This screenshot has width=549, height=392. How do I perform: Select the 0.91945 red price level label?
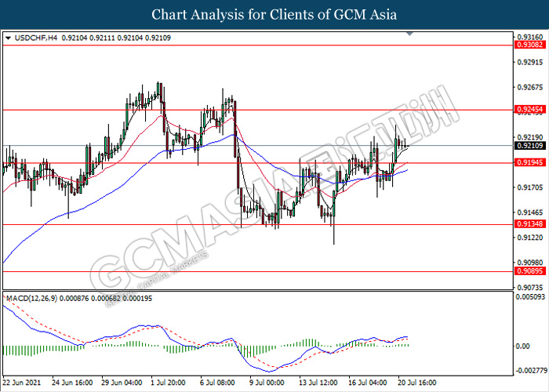(530, 162)
